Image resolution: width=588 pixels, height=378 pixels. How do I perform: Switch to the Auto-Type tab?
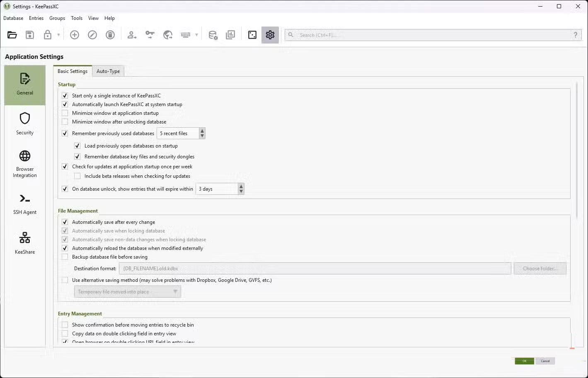tap(108, 71)
